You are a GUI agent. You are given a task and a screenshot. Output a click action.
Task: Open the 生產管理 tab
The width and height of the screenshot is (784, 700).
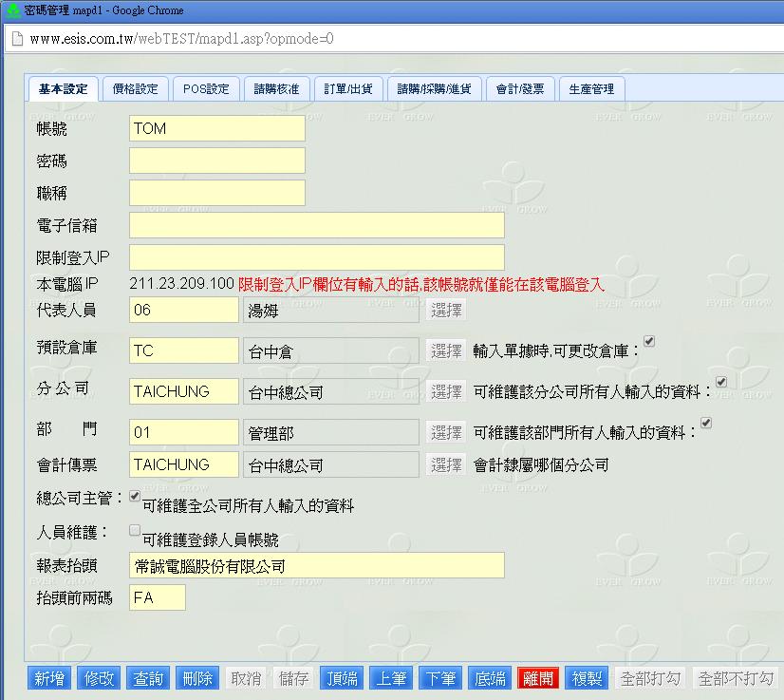591,89
